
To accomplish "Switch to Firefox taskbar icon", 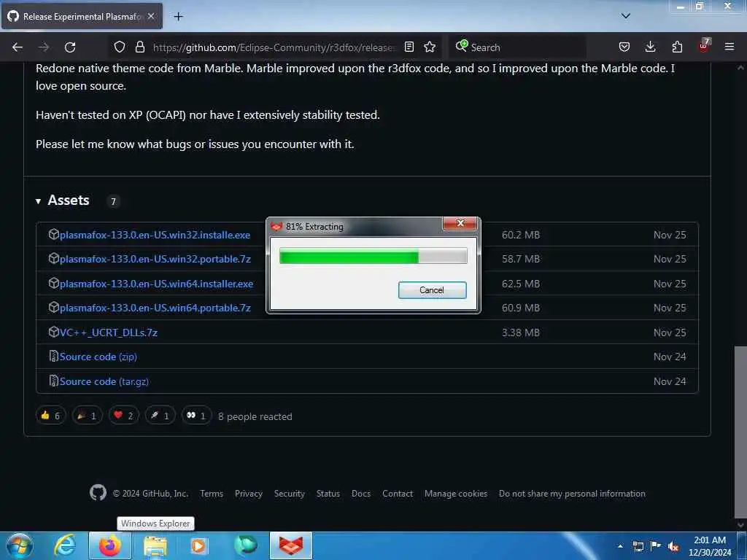I will pos(110,545).
